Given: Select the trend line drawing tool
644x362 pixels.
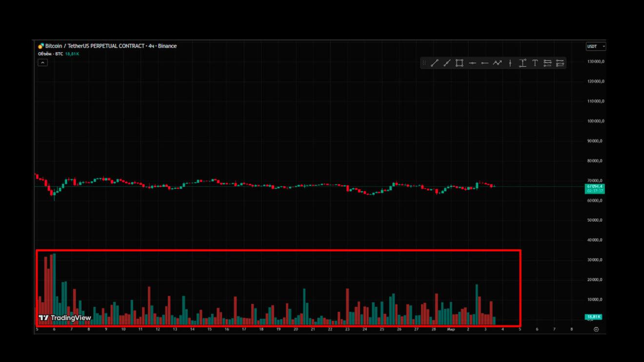Looking at the screenshot, I should 434,63.
